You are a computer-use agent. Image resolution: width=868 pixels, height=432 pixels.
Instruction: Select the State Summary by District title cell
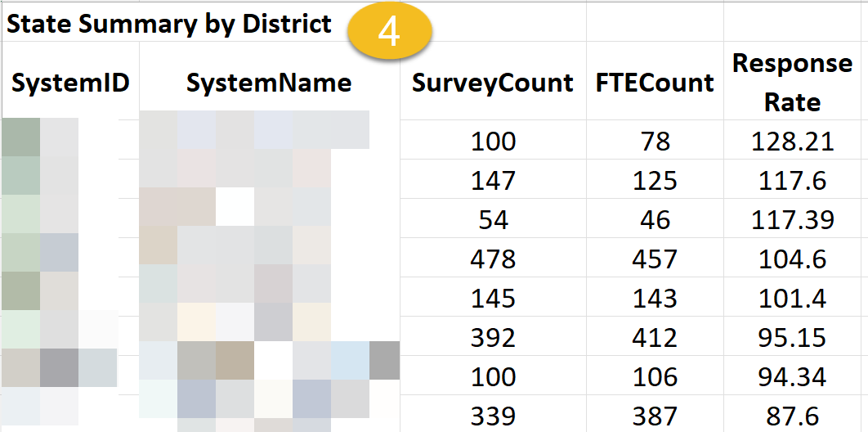(x=169, y=24)
